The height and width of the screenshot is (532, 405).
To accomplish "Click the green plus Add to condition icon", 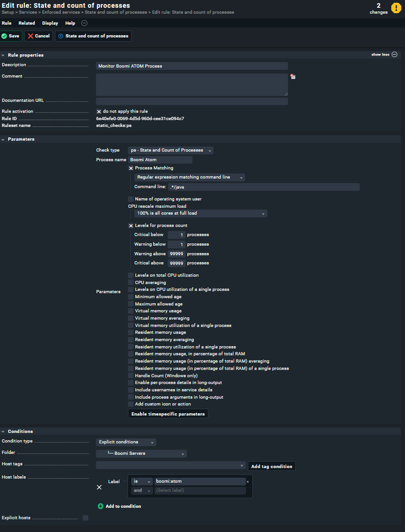I will click(101, 506).
